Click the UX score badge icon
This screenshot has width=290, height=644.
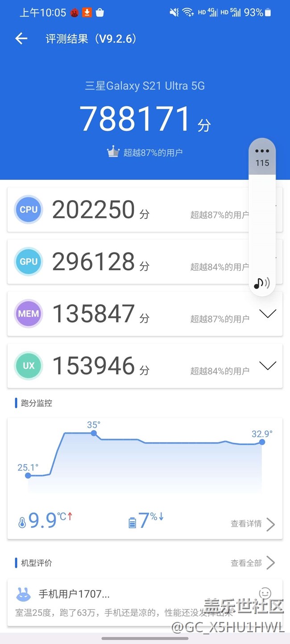[29, 366]
